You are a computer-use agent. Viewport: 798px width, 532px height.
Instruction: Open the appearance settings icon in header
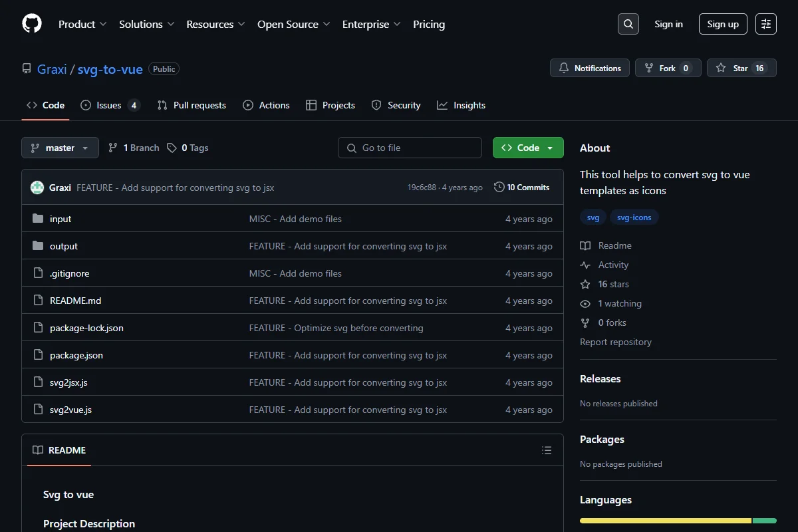coord(766,24)
